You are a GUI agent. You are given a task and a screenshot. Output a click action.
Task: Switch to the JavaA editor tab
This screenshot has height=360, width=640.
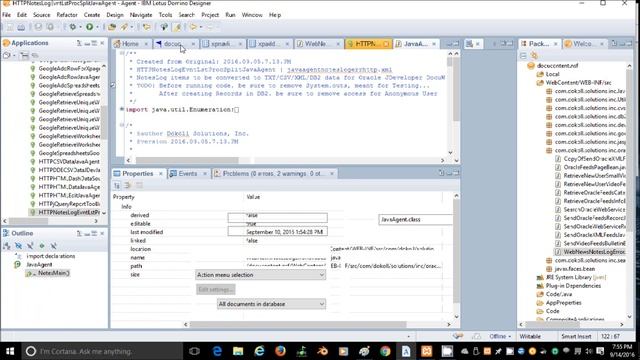[416, 44]
